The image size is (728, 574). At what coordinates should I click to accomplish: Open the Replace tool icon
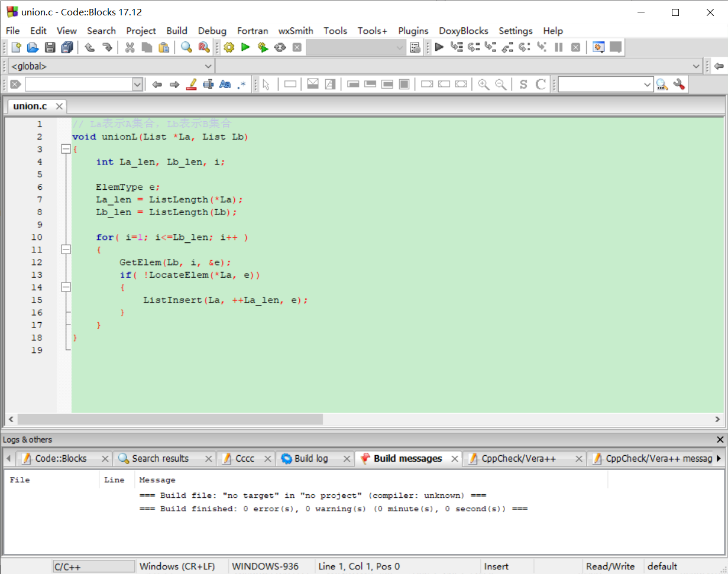point(203,47)
